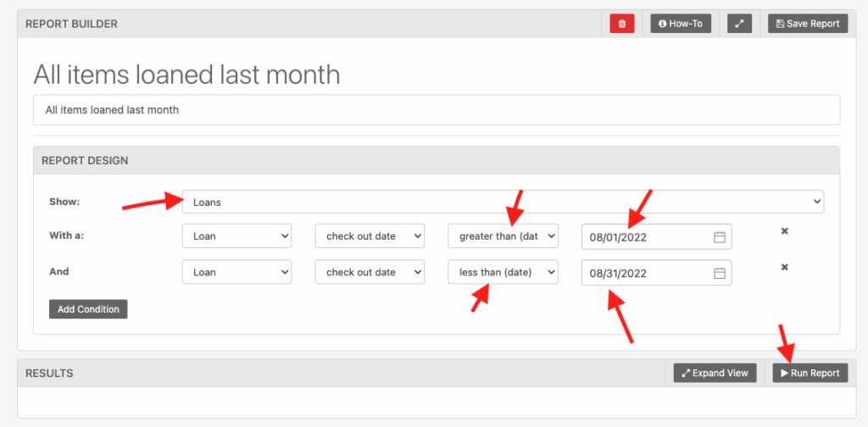Click the 08/01/2022 date field

tap(644, 237)
